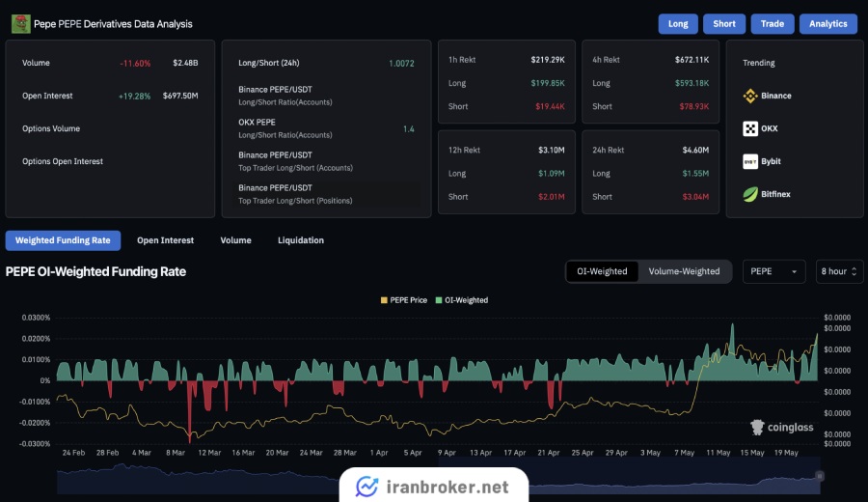Open the Bybit exchange logo icon

[x=750, y=161]
